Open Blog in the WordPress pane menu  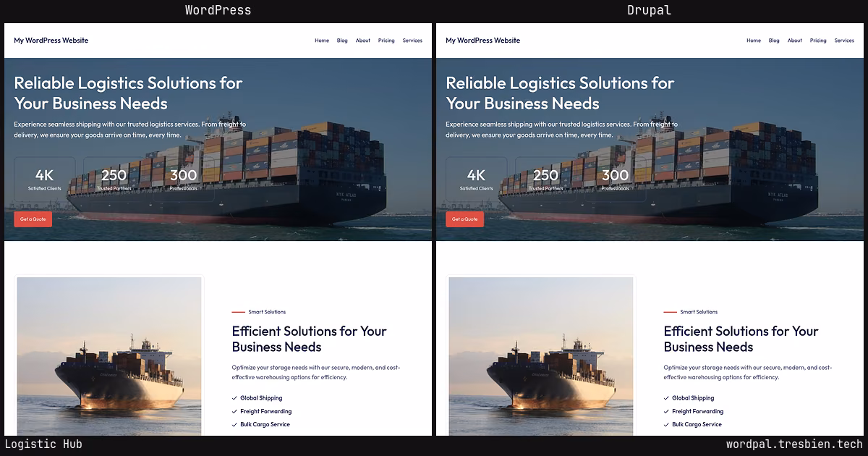tap(342, 41)
